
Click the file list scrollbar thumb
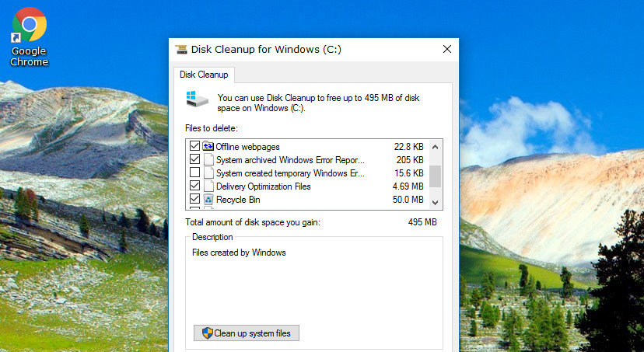435,176
